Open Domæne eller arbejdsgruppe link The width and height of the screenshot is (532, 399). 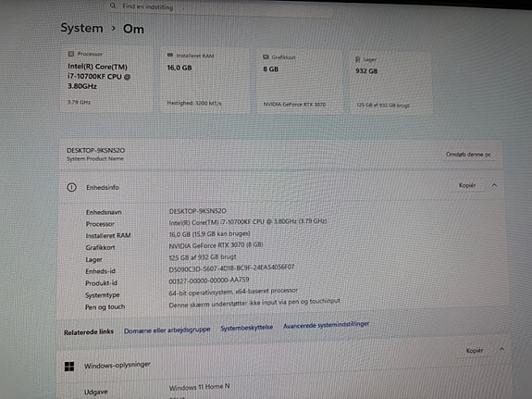[167, 330]
